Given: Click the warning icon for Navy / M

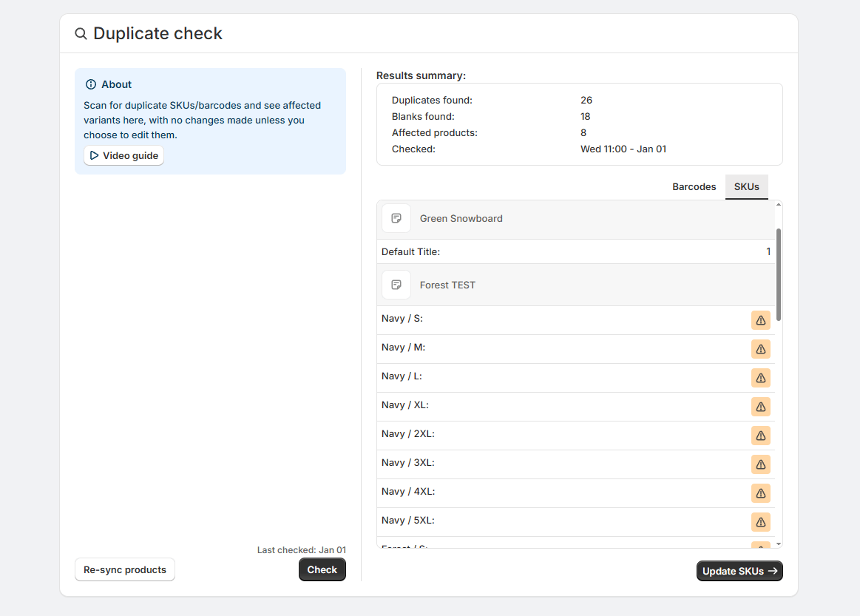Looking at the screenshot, I should pos(760,349).
